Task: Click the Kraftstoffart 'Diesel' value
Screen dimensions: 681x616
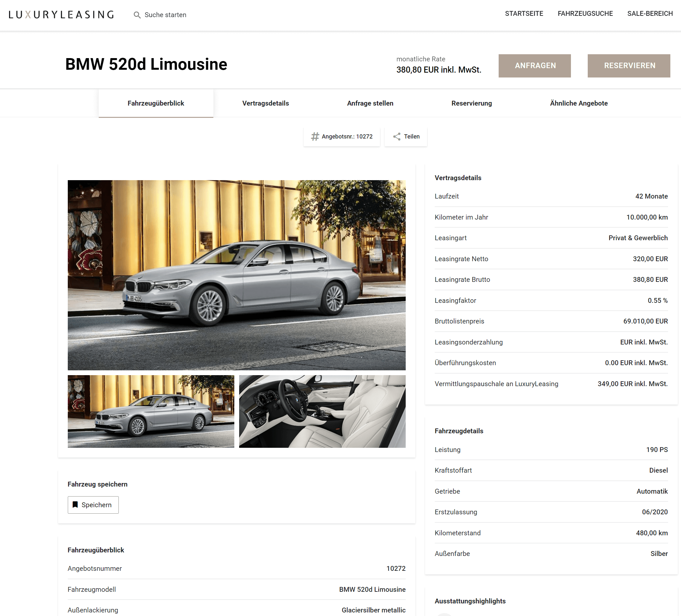Action: pyautogui.click(x=658, y=470)
